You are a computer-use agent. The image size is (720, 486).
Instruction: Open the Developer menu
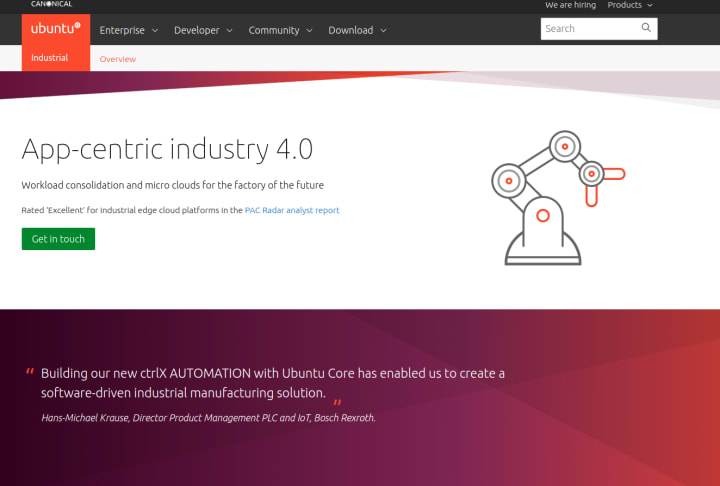(203, 30)
